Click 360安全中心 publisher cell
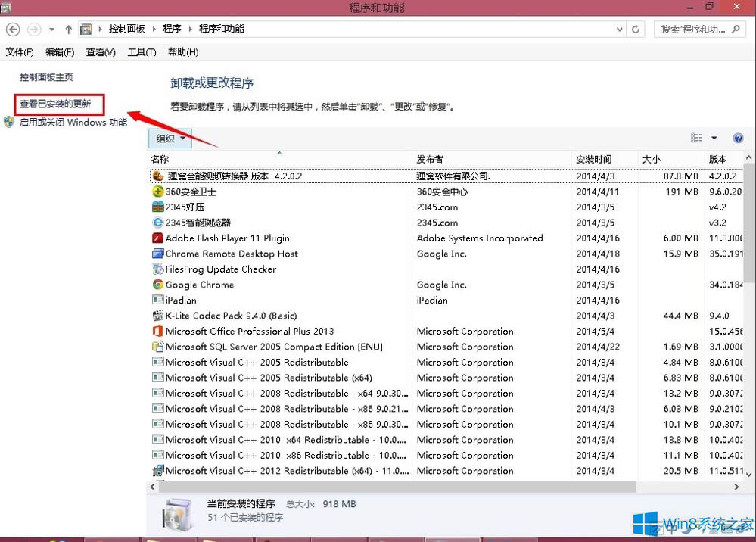The height and width of the screenshot is (542, 756). coord(442,192)
